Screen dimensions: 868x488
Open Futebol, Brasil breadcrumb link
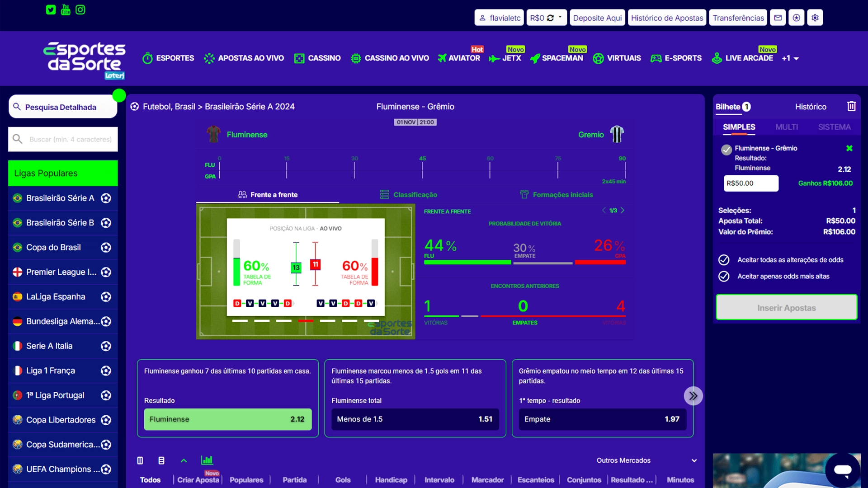(x=169, y=107)
